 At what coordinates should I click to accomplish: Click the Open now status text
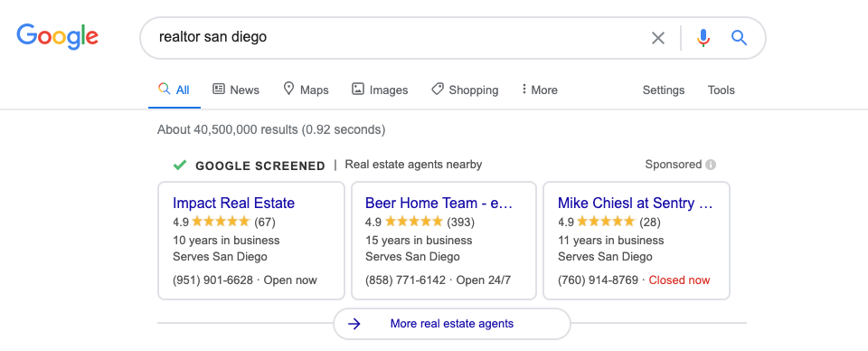click(290, 280)
